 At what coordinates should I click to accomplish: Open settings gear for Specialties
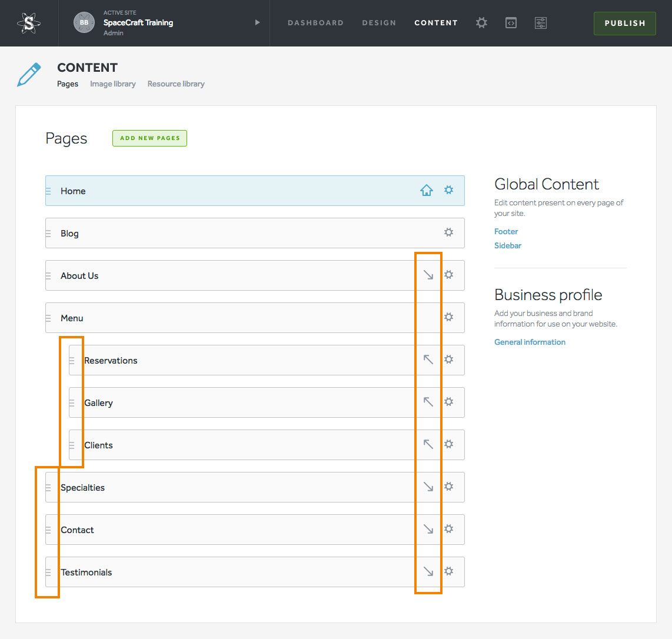[449, 487]
